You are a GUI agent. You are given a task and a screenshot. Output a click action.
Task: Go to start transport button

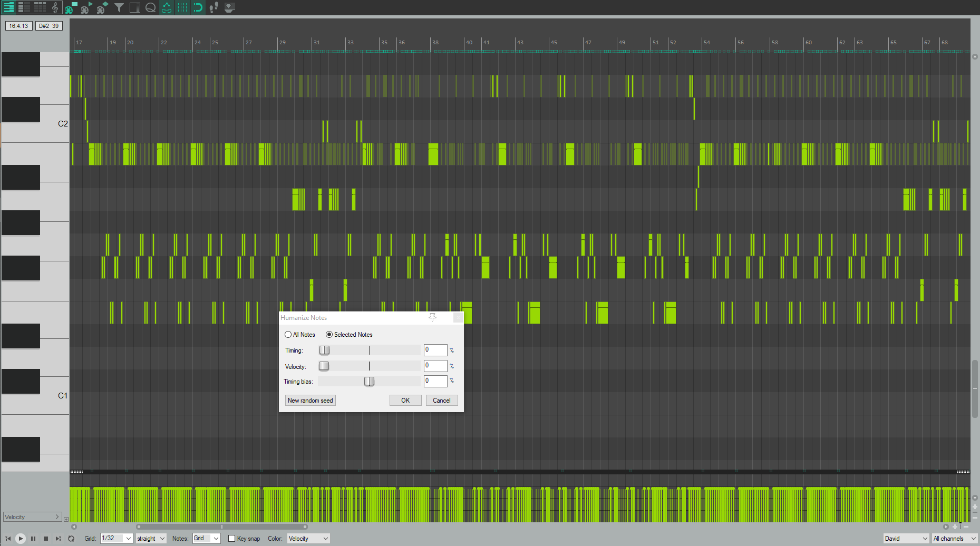pos(8,539)
